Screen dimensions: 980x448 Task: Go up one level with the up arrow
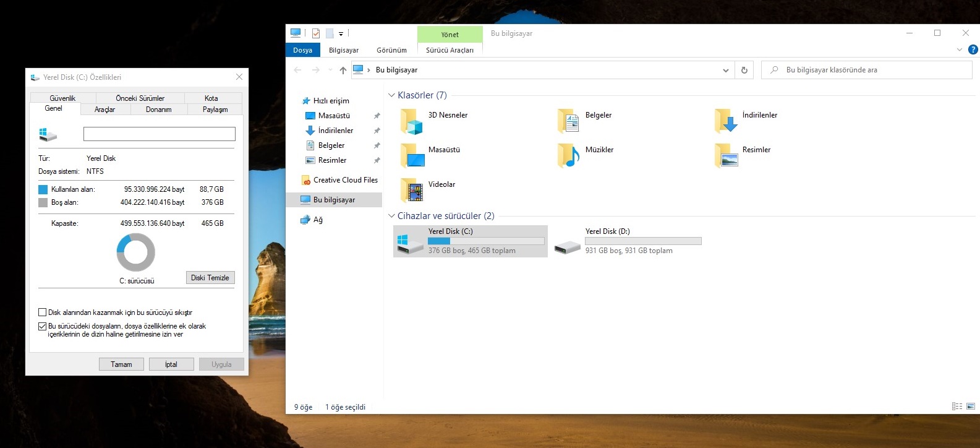343,70
